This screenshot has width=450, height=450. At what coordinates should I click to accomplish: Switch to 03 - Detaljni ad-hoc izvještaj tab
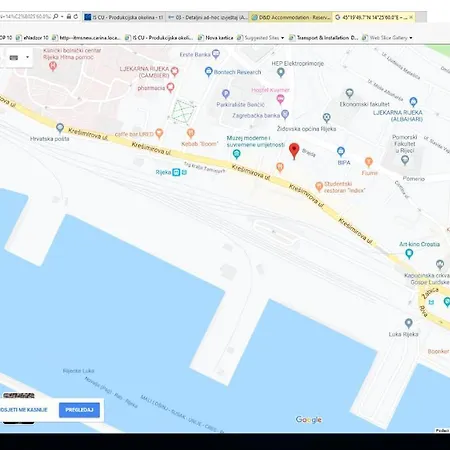207,17
